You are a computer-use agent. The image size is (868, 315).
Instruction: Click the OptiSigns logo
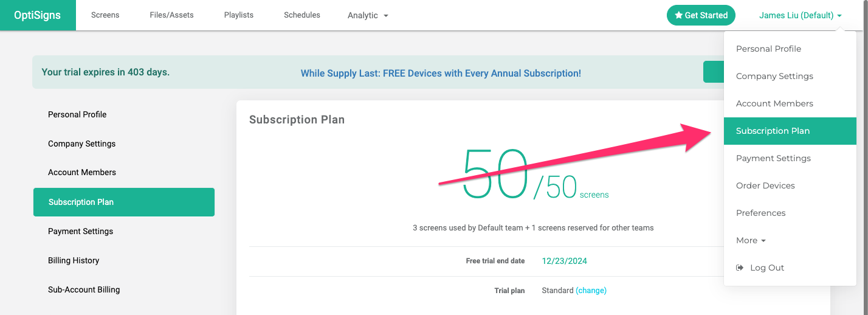coord(38,15)
